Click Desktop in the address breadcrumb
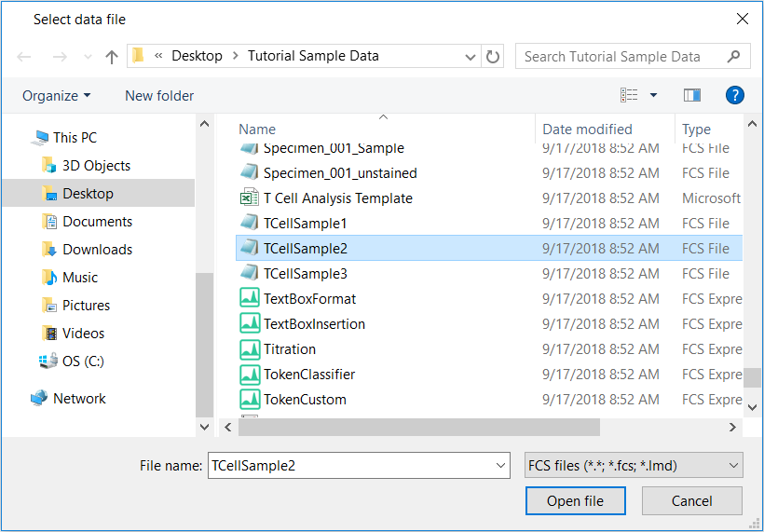This screenshot has height=532, width=764. (x=197, y=56)
